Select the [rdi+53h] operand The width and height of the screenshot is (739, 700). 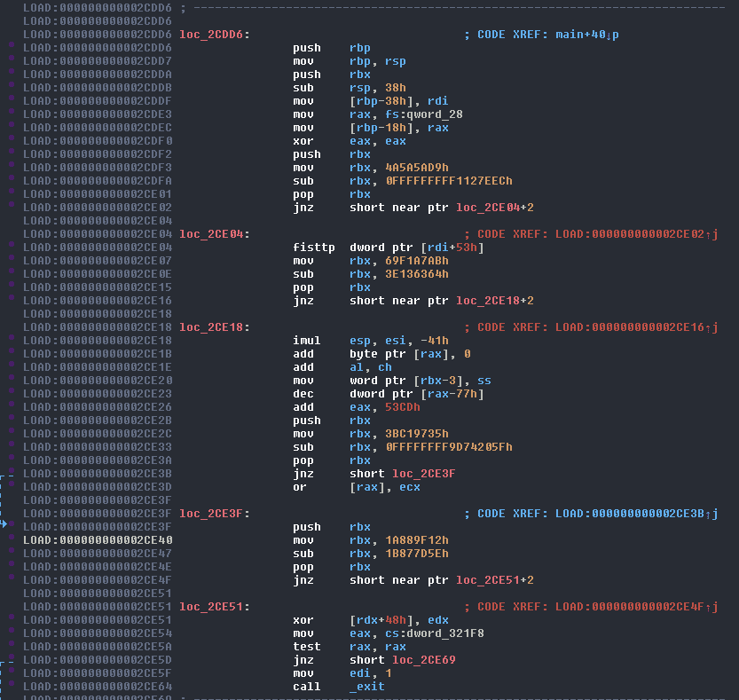(x=452, y=248)
